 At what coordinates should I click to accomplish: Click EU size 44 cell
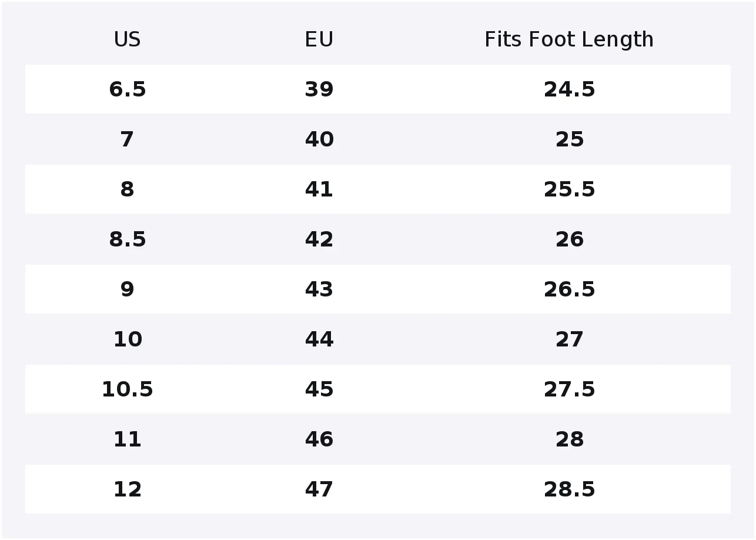319,339
